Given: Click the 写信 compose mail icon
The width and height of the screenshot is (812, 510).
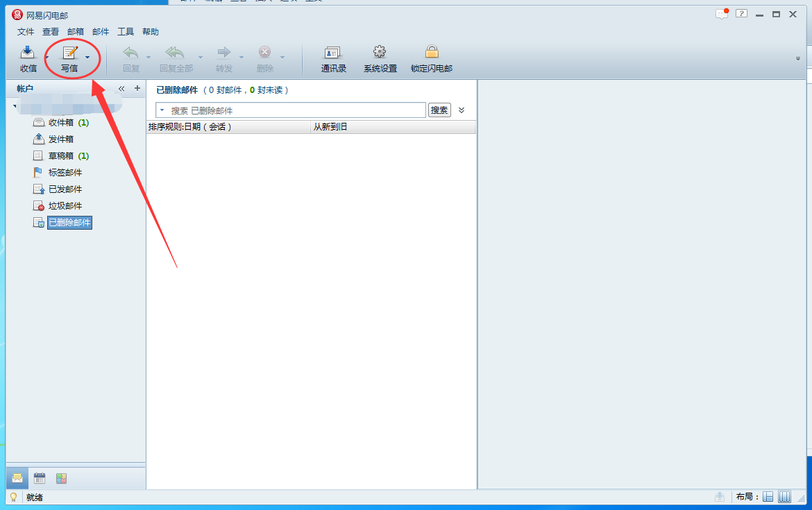Looking at the screenshot, I should [x=70, y=52].
